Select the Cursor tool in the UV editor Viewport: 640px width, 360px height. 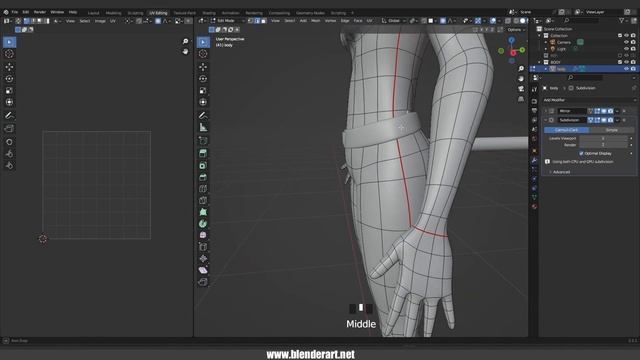pyautogui.click(x=9, y=54)
